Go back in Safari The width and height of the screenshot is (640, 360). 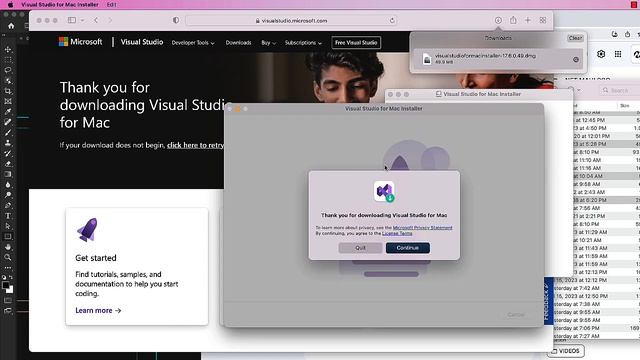pyautogui.click(x=96, y=20)
